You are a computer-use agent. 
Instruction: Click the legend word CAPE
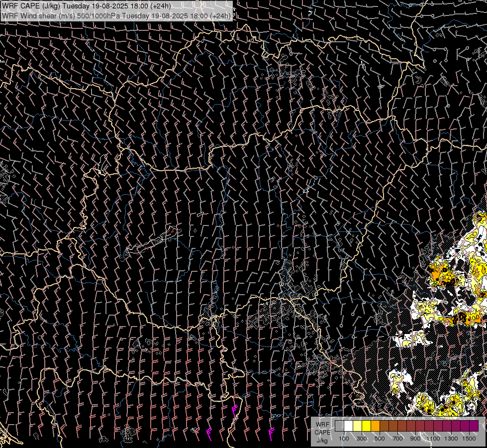pos(322,433)
